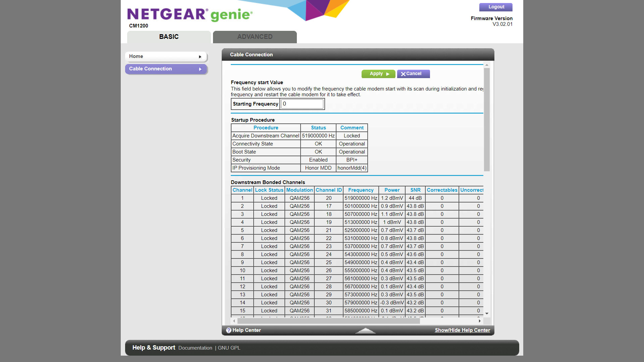The height and width of the screenshot is (362, 644).
Task: Click the right arrow of the horizontal scrollbar
Action: click(x=480, y=321)
